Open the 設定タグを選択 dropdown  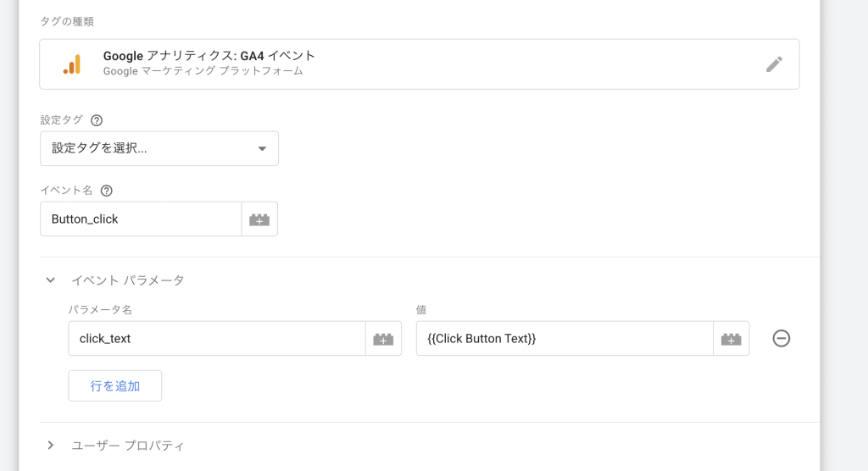click(159, 149)
